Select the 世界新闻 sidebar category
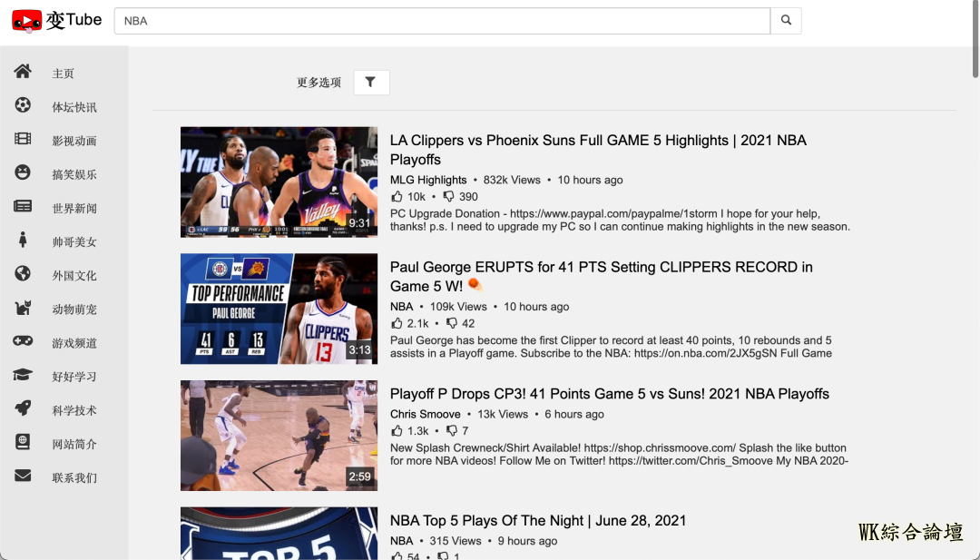The image size is (980, 560). pos(74,209)
